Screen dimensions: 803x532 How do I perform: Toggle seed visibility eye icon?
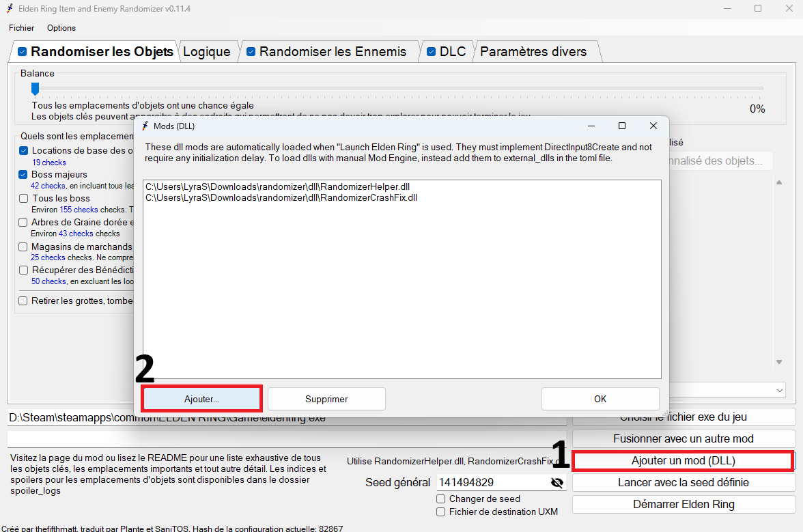click(557, 482)
